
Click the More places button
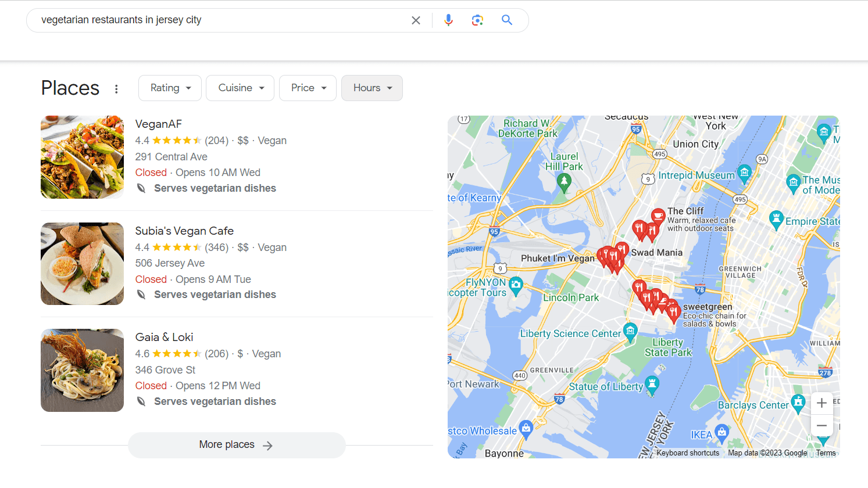pyautogui.click(x=237, y=445)
